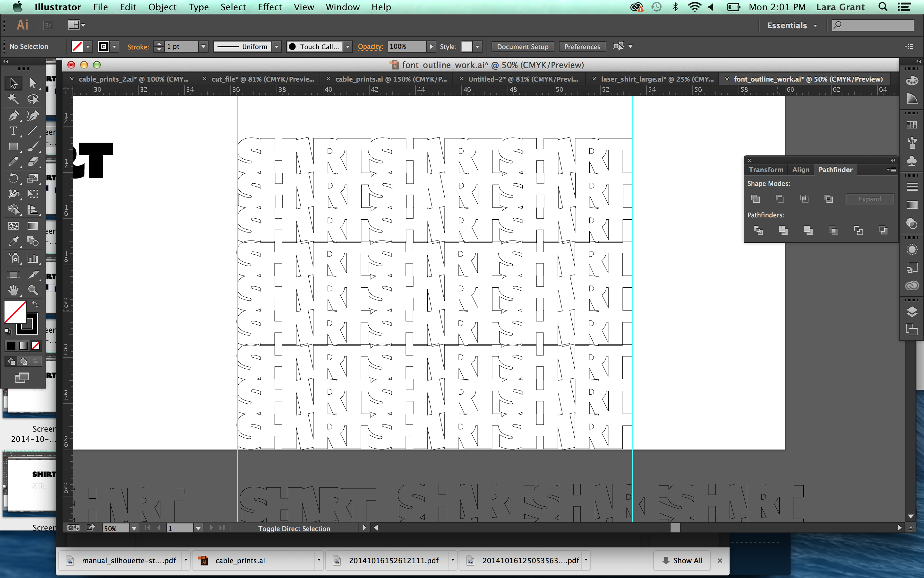Image resolution: width=924 pixels, height=578 pixels.
Task: Select the Paintbrush tool
Action: pyautogui.click(x=33, y=146)
